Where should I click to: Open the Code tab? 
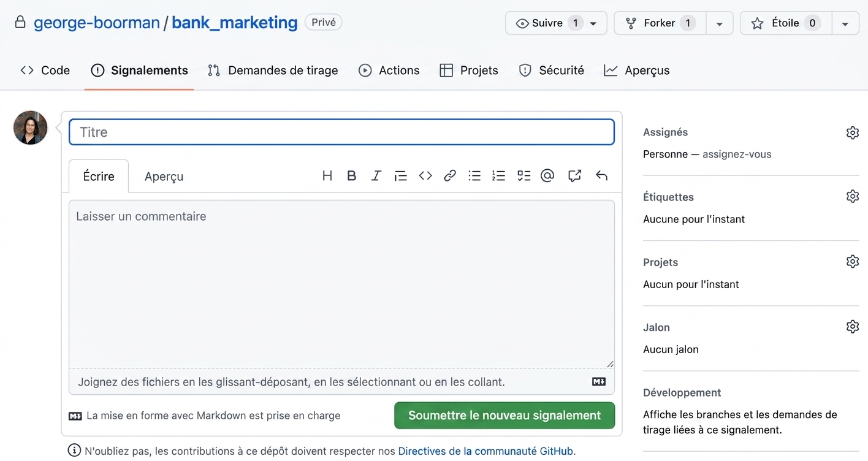pyautogui.click(x=45, y=70)
